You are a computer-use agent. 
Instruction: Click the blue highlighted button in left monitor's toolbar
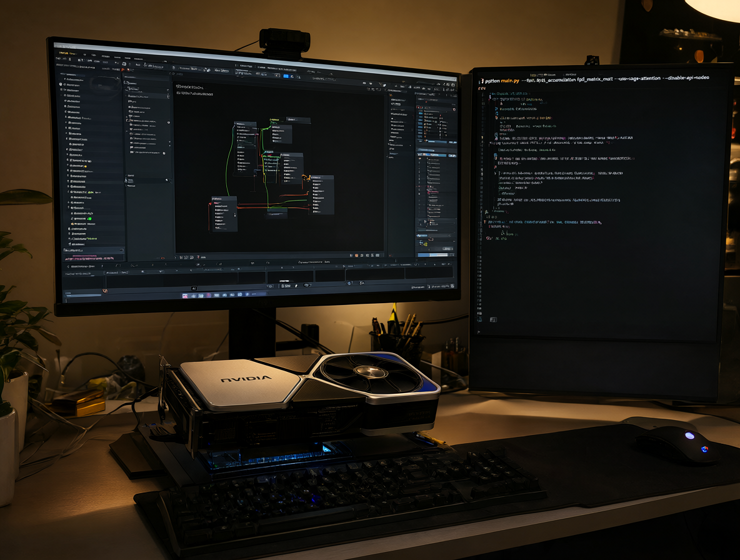(x=286, y=76)
